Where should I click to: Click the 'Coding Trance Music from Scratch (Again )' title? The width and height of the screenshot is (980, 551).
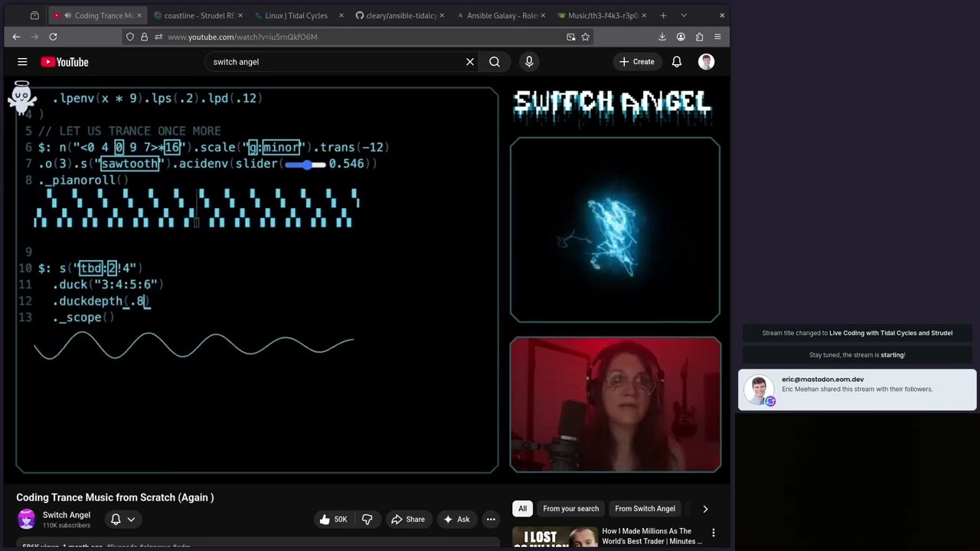[x=115, y=497]
